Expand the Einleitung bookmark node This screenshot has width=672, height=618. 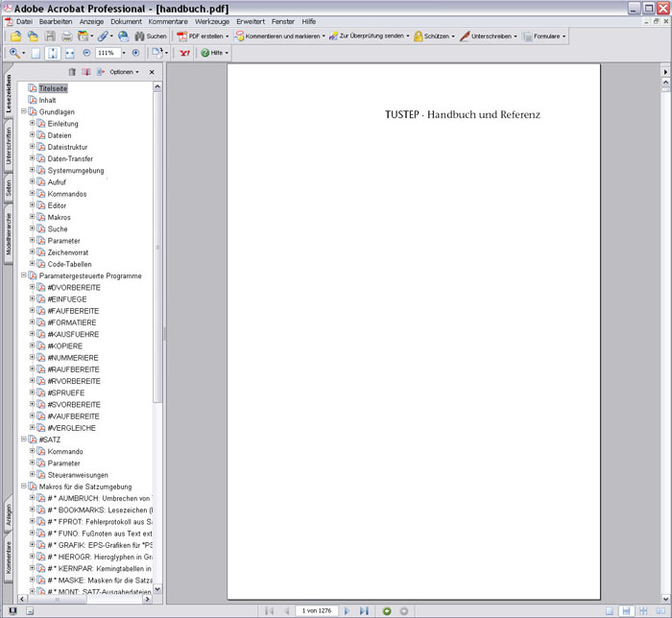coord(32,123)
